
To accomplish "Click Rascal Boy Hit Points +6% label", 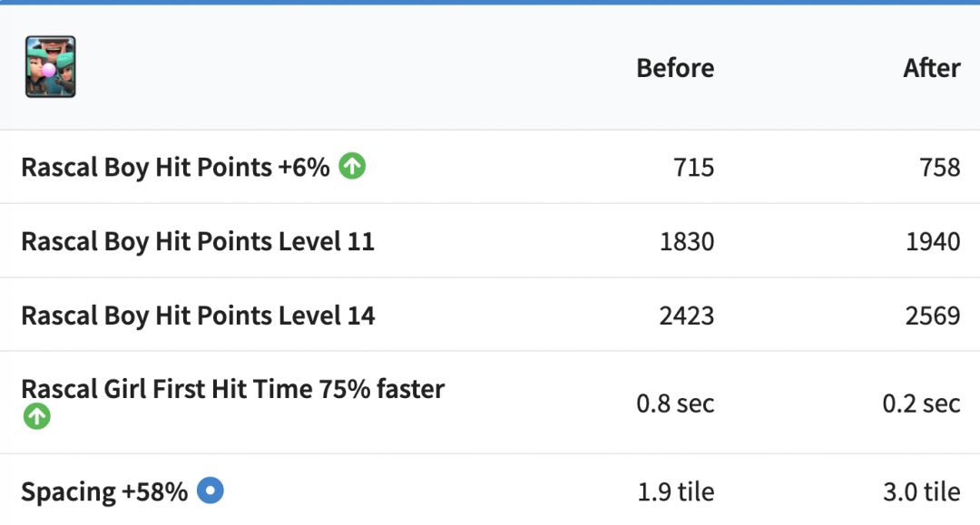I will [x=175, y=168].
